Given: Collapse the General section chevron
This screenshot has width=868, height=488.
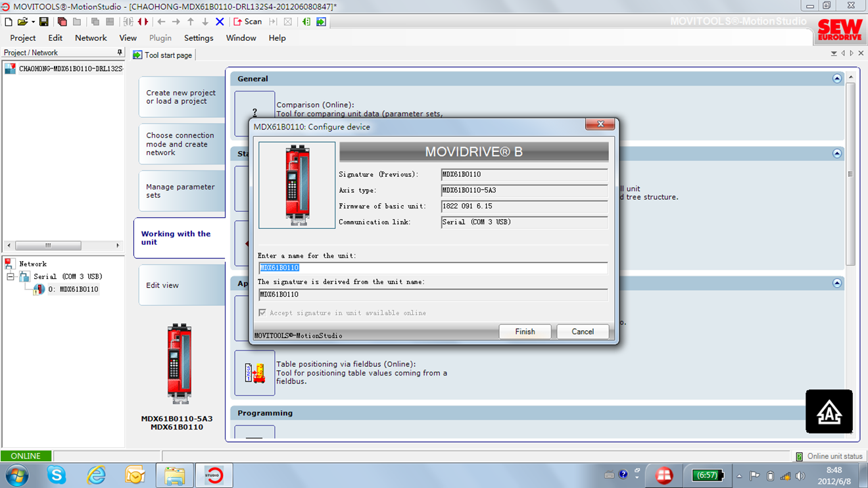Looking at the screenshot, I should pos(836,78).
